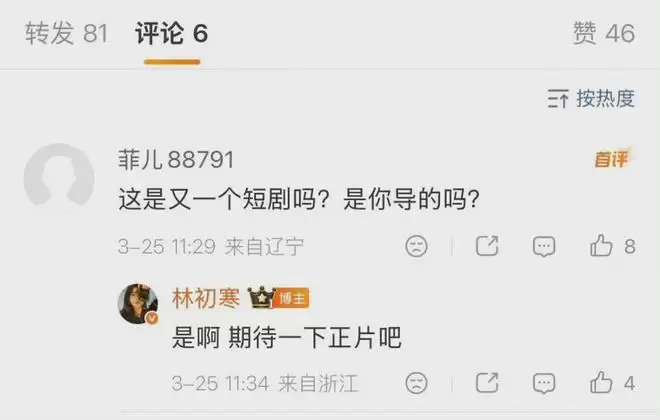The width and height of the screenshot is (660, 420).
Task: Click the 博主 badge next to 林初寒
Action: [293, 298]
